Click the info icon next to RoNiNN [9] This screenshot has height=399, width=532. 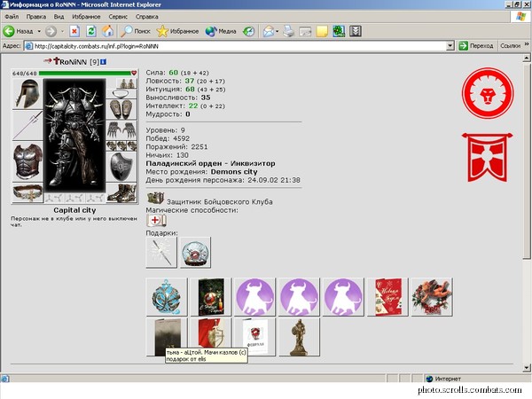point(104,62)
